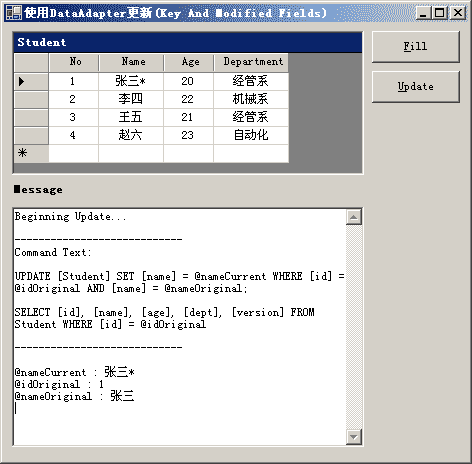This screenshot has height=464, width=472.
Task: Select row header with current-row arrow
Action: pos(31,81)
